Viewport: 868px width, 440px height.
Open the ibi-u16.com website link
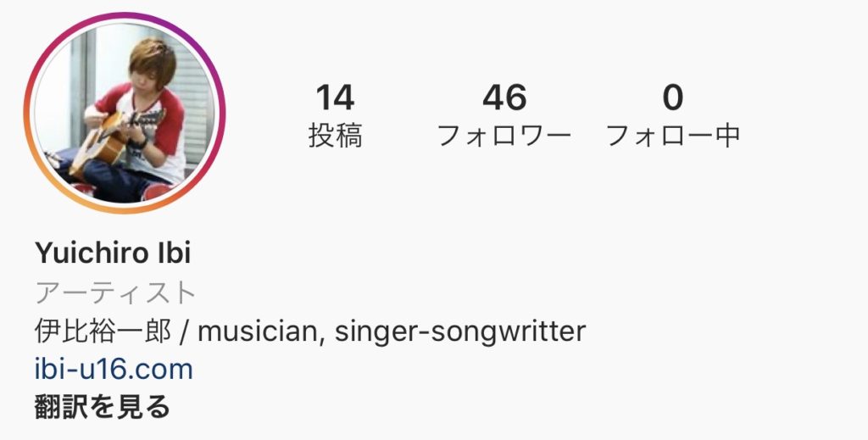pos(114,369)
